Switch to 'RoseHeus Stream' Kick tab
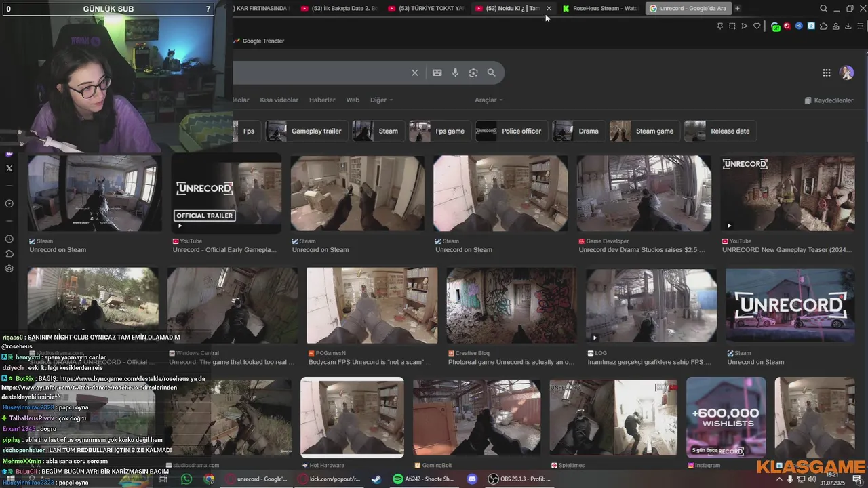This screenshot has height=488, width=868. pyautogui.click(x=599, y=8)
